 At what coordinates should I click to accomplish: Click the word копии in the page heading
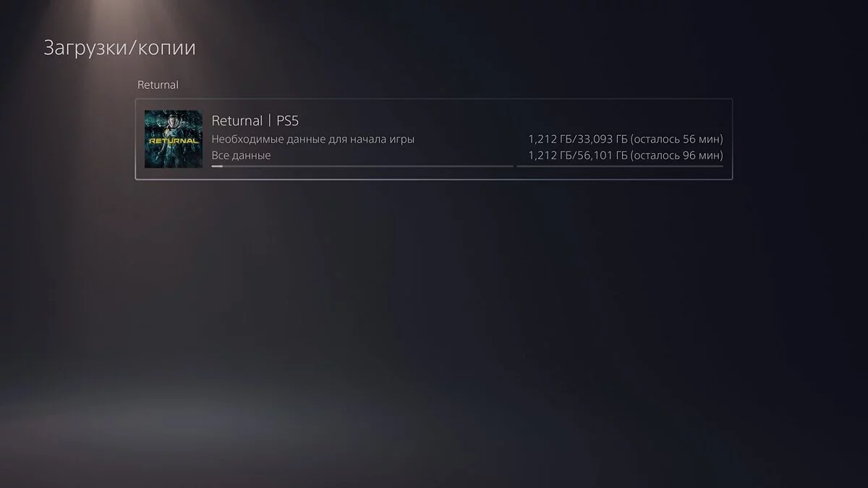(x=169, y=49)
